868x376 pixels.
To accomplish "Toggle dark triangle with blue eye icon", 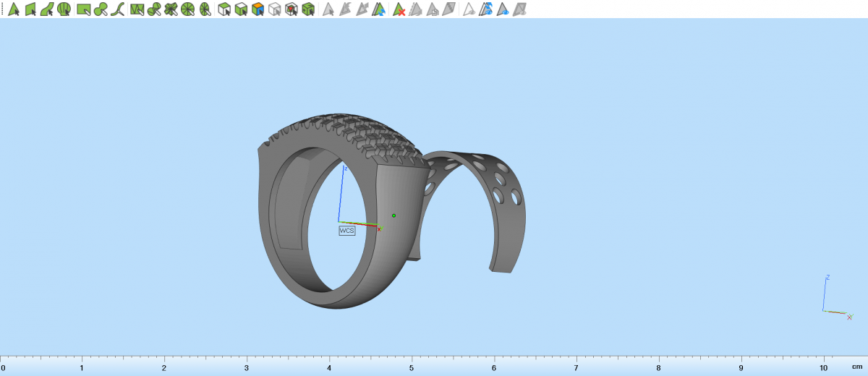I will pyautogui.click(x=503, y=9).
